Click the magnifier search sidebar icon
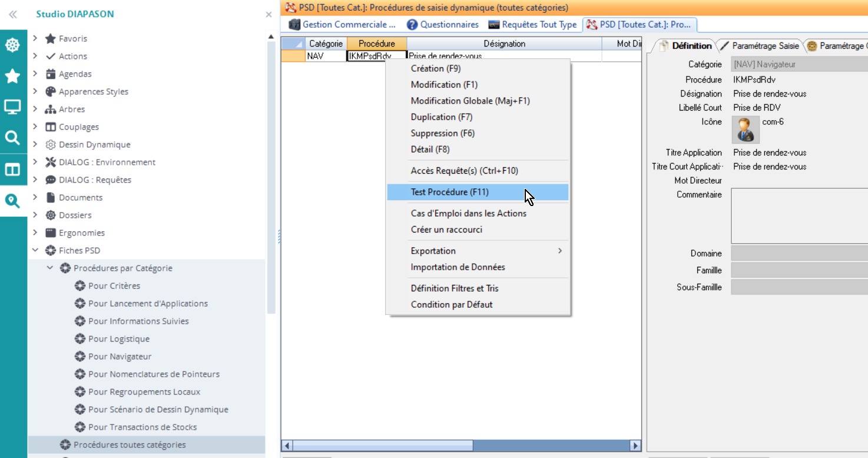Viewport: 868px width, 458px height. [x=12, y=138]
